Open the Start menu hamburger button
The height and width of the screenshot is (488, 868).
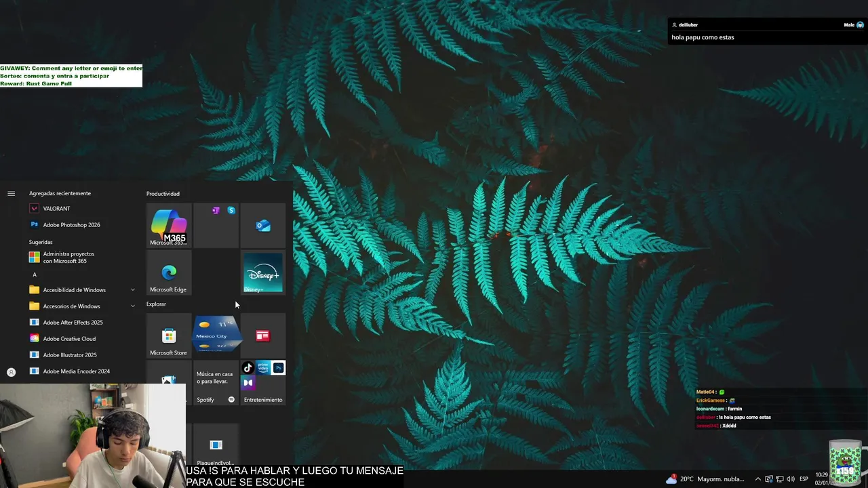pyautogui.click(x=11, y=193)
